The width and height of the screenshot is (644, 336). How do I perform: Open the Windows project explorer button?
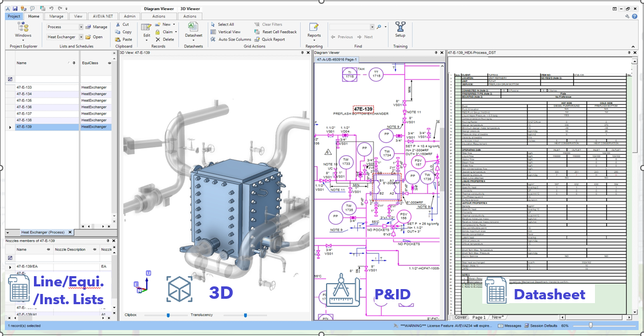click(x=23, y=31)
